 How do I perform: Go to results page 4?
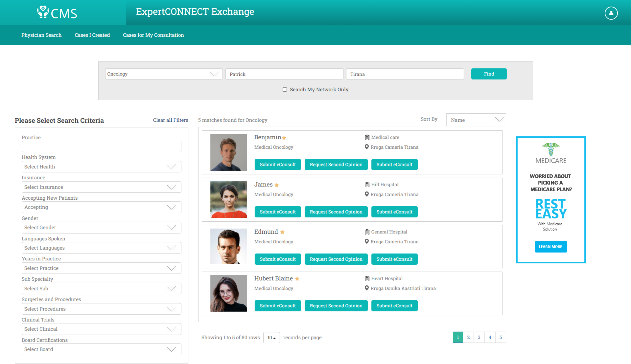[x=490, y=337]
